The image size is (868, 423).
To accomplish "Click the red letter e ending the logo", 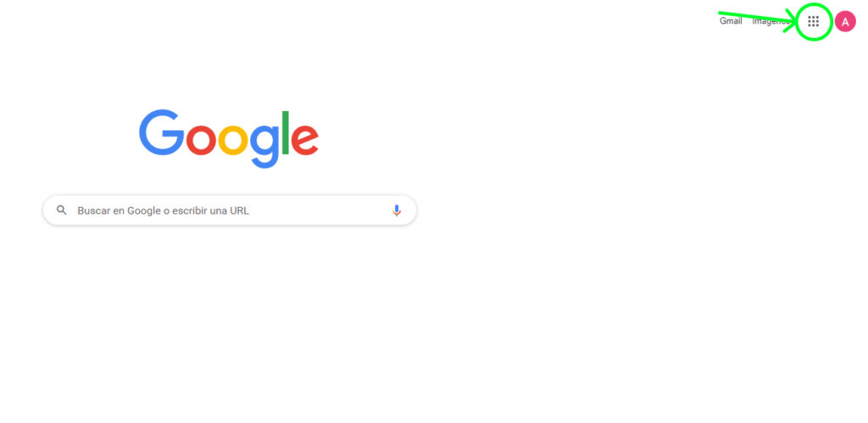I will (x=305, y=140).
